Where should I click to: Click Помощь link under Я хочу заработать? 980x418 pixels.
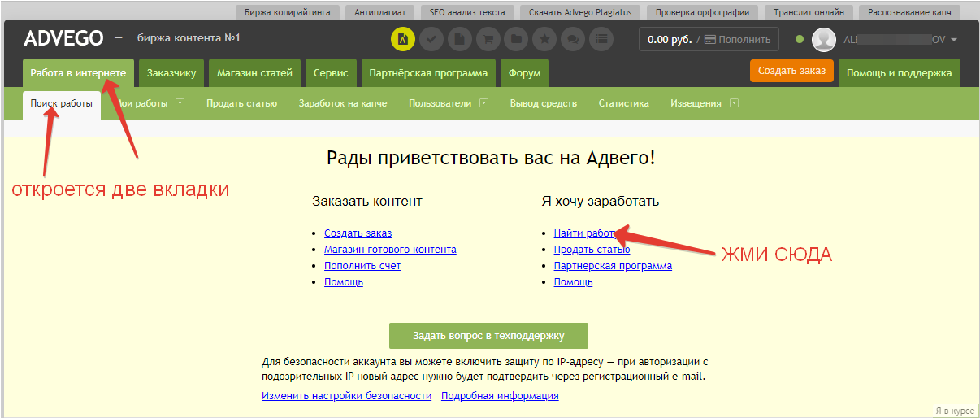[x=573, y=282]
